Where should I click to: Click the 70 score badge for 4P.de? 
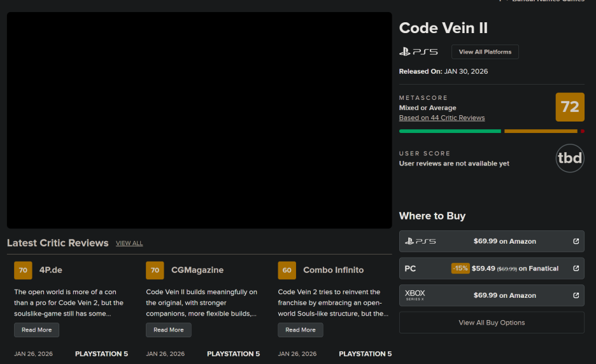[x=23, y=270]
